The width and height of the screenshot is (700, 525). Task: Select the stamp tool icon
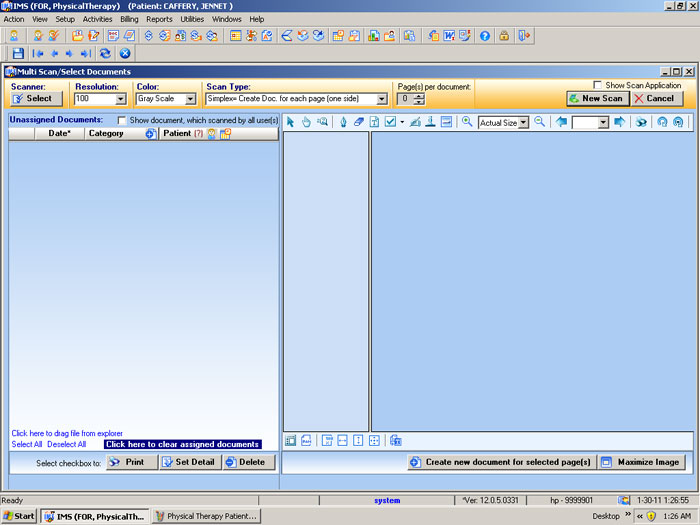tap(430, 122)
